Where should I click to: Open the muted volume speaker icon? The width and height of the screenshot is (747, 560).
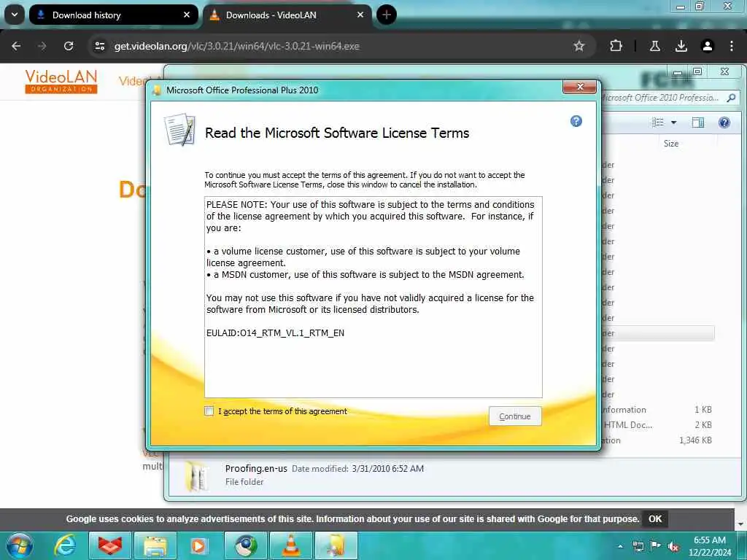tap(673, 547)
